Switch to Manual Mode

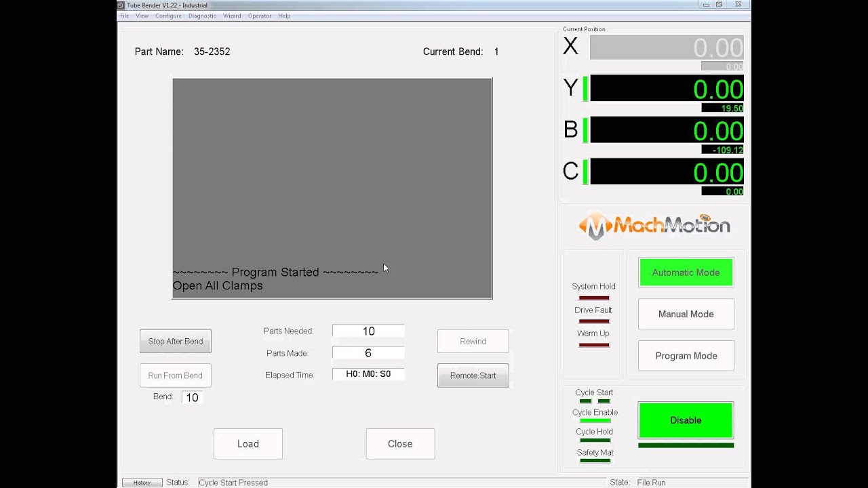coord(686,314)
